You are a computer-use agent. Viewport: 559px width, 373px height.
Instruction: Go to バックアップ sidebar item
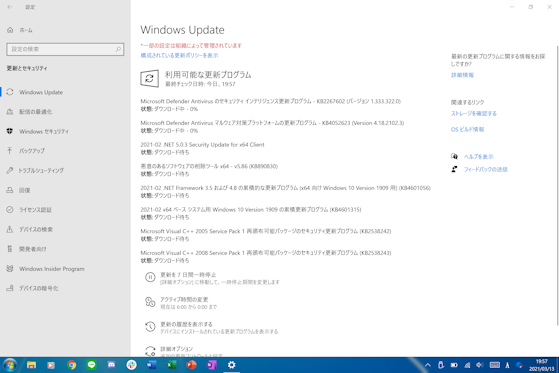[x=32, y=151]
